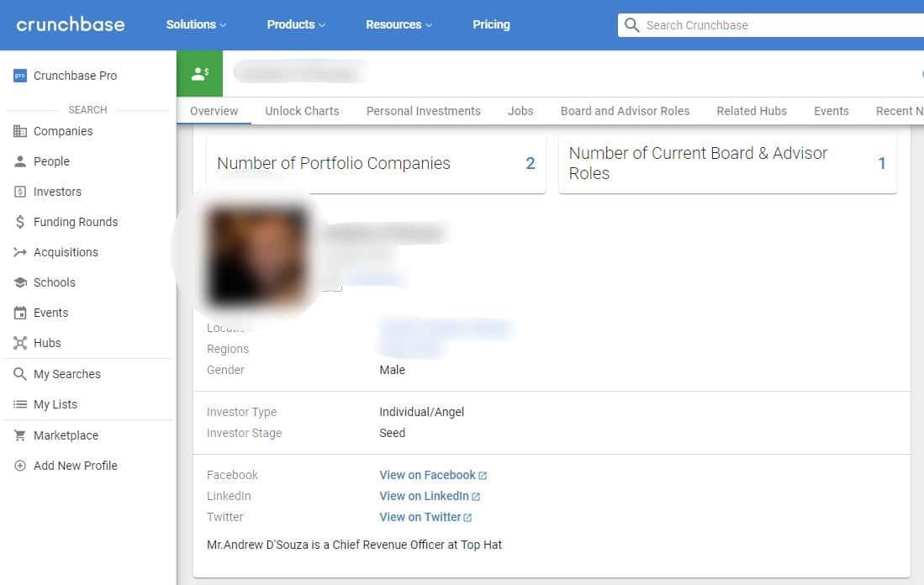Expand the Resources dropdown
The image size is (924, 585).
pos(398,24)
